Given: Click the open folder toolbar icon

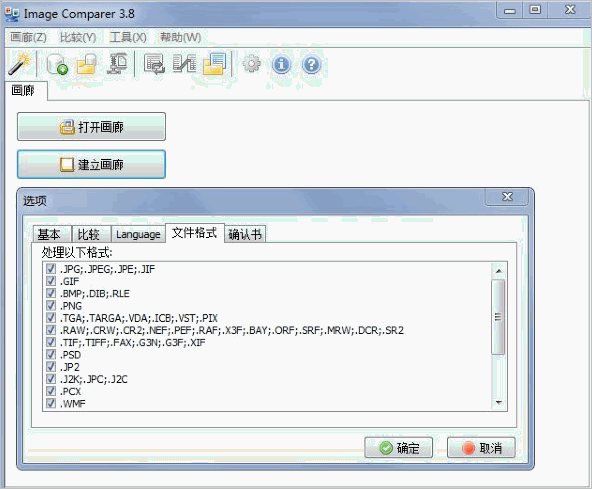Looking at the screenshot, I should click(x=87, y=64).
